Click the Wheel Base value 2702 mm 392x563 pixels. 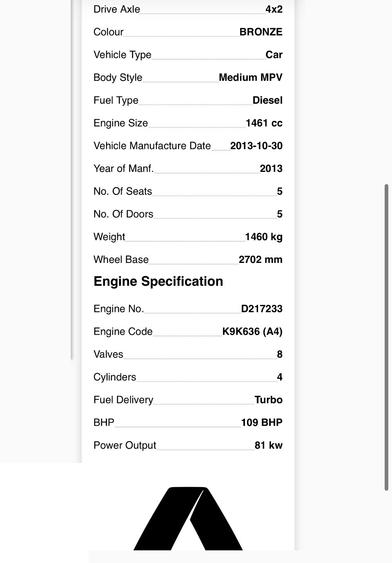(x=261, y=260)
